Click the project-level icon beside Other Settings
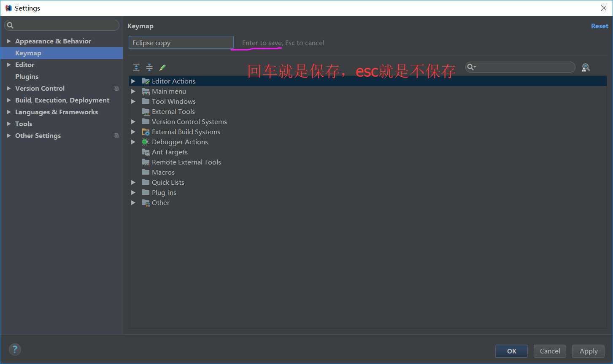Screen dimensions: 613x364 point(116,135)
